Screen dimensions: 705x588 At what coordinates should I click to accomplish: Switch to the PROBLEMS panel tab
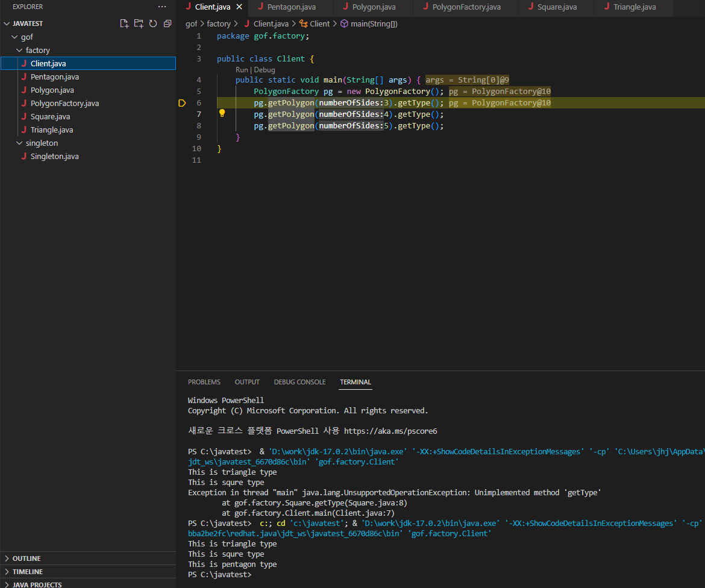(x=204, y=382)
